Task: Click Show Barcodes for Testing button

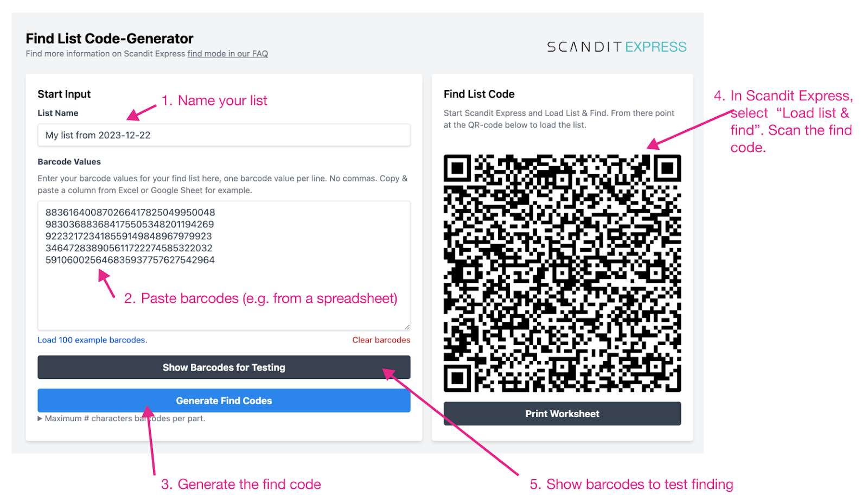Action: click(x=224, y=367)
